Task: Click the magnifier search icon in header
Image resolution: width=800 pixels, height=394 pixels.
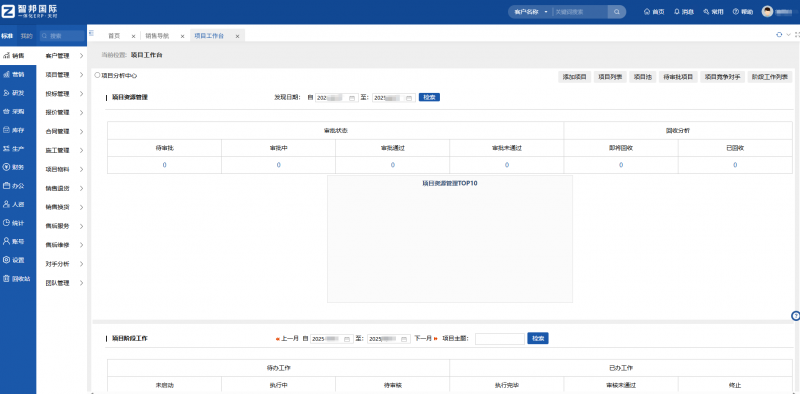Action: (616, 12)
